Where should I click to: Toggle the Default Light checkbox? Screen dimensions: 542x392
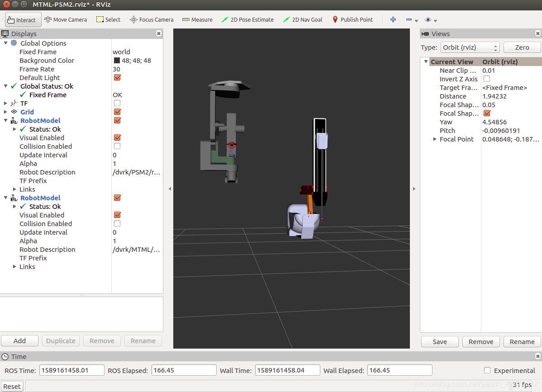[118, 77]
